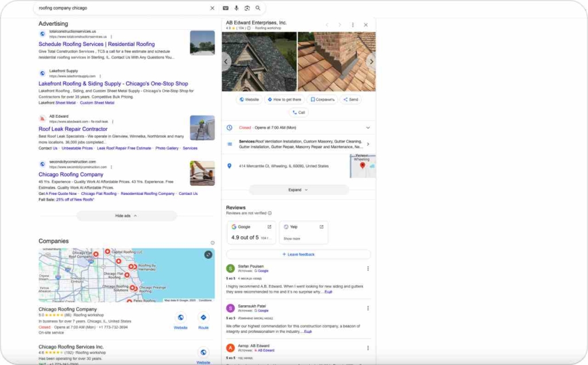
Task: Click the red pin on the Wheeling mini-map
Action: [x=363, y=166]
